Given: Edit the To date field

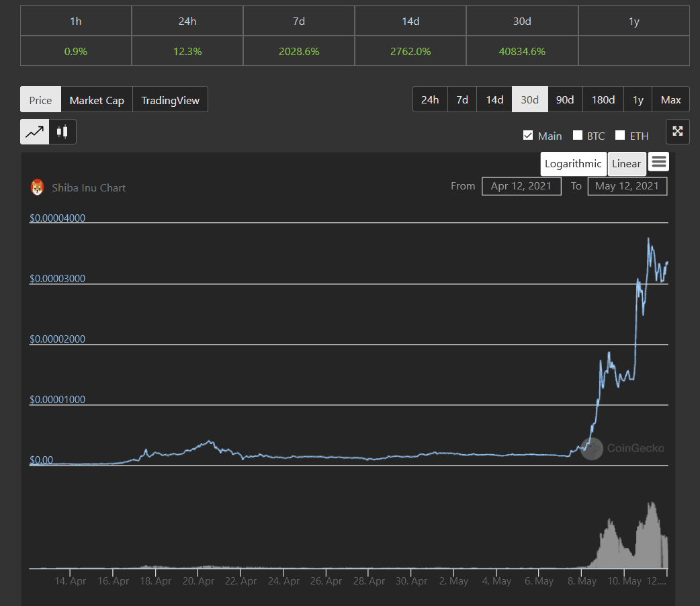Looking at the screenshot, I should (627, 186).
